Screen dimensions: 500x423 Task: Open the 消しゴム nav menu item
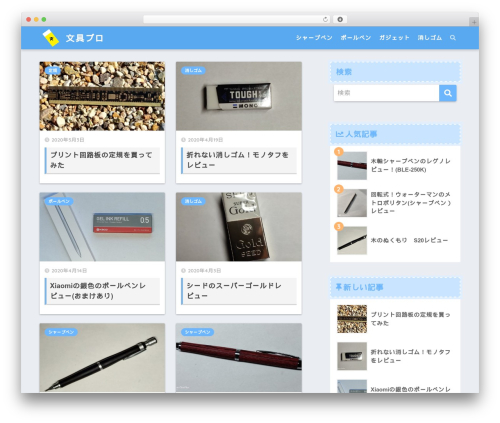[430, 38]
